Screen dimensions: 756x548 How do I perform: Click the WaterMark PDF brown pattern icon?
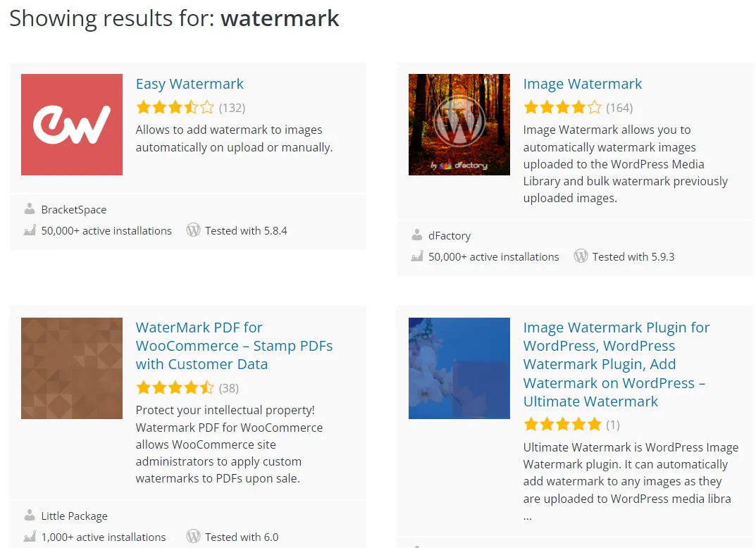point(72,368)
